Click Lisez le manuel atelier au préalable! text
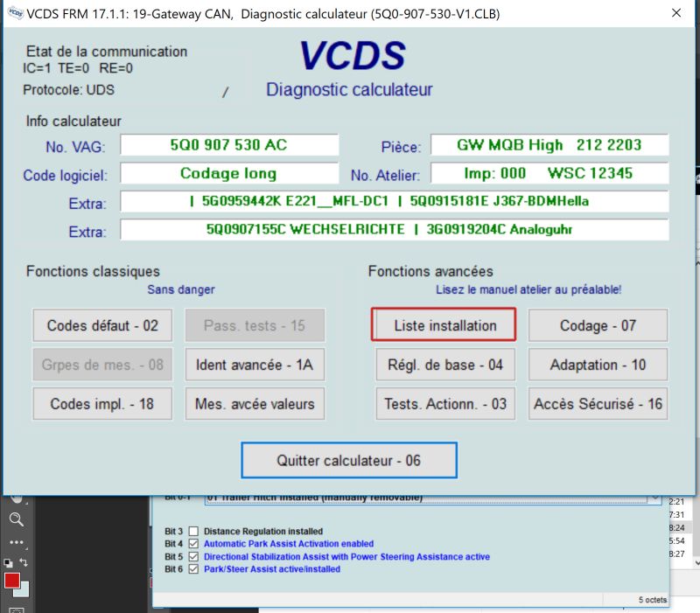Image resolution: width=700 pixels, height=613 pixels. click(x=528, y=289)
